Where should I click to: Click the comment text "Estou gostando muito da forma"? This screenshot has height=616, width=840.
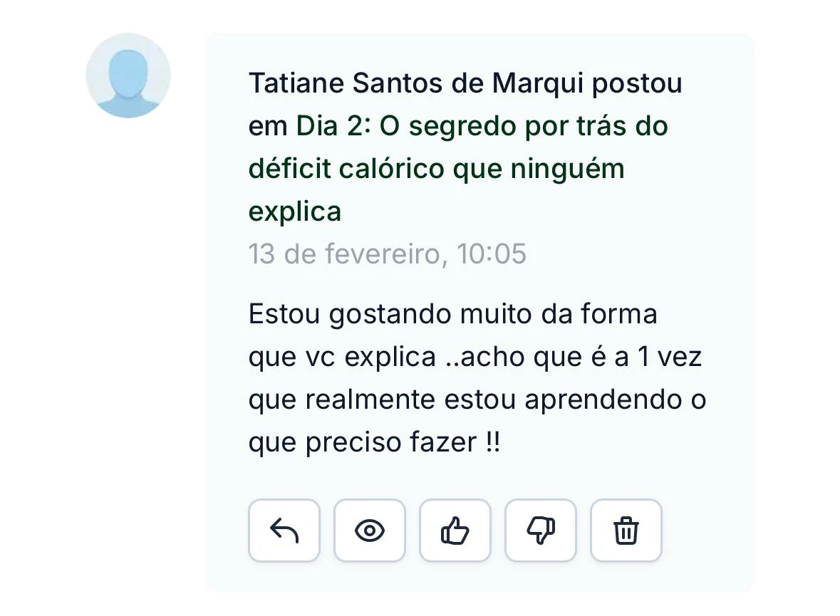pos(453,314)
